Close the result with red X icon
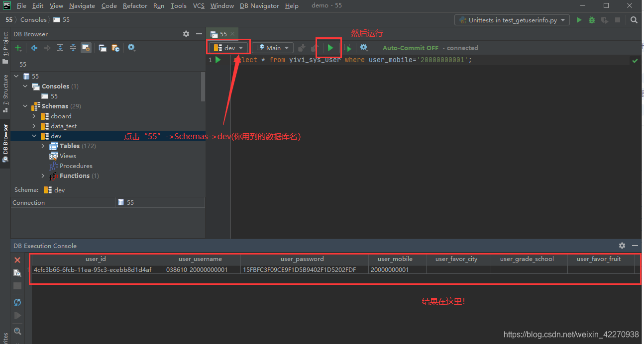The width and height of the screenshot is (644, 344). click(17, 260)
